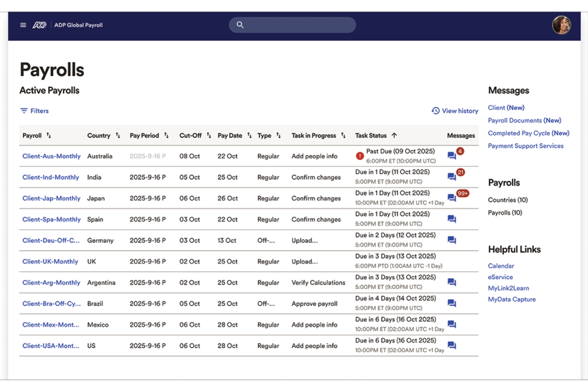Open Client (New) messages link

click(506, 108)
